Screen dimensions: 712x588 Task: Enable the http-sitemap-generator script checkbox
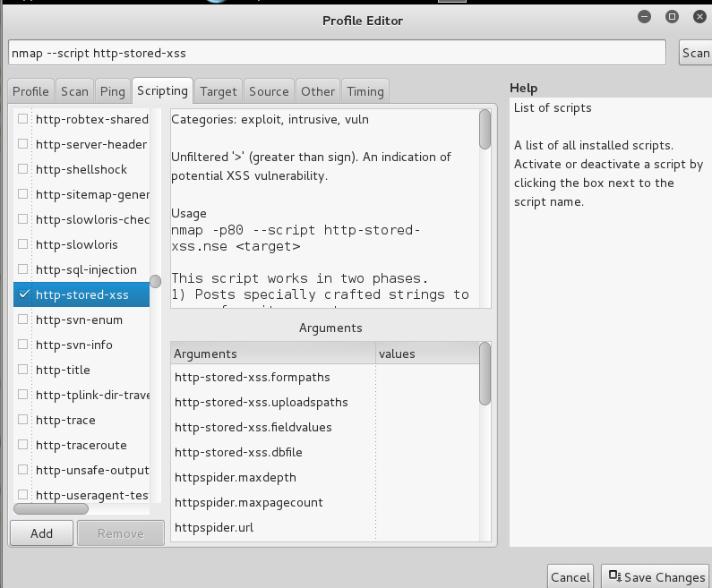coord(22,194)
